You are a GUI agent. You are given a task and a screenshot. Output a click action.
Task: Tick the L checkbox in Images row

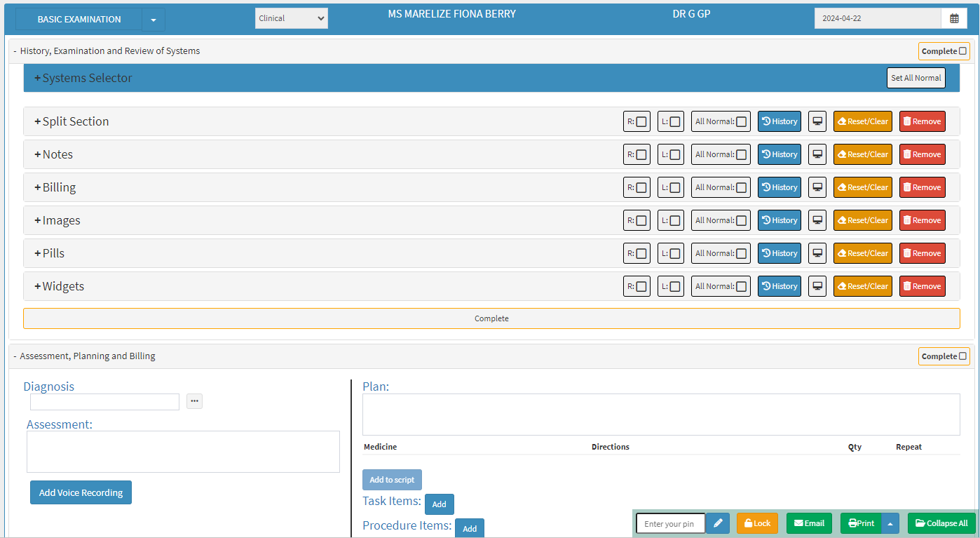[674, 221]
